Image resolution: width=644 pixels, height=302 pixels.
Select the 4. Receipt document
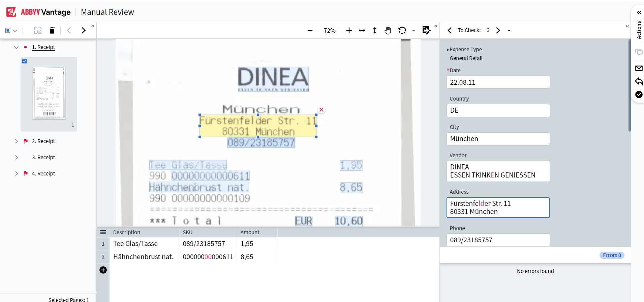[x=43, y=173]
